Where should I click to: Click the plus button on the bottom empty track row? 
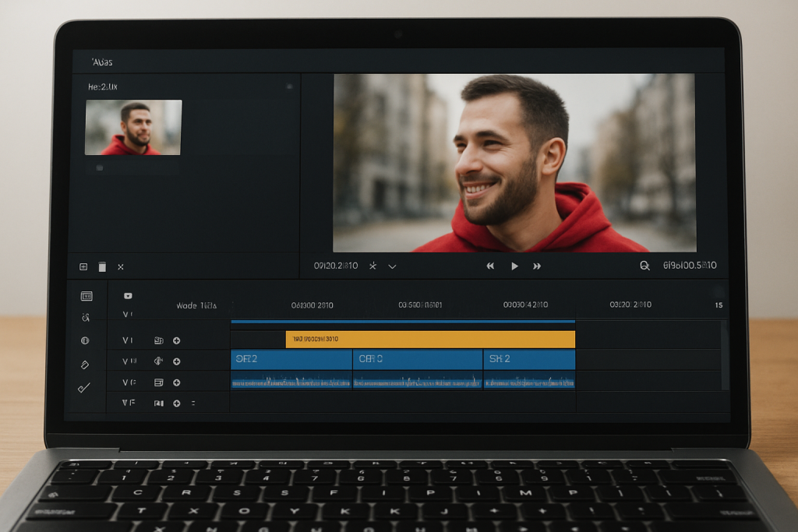click(x=177, y=403)
